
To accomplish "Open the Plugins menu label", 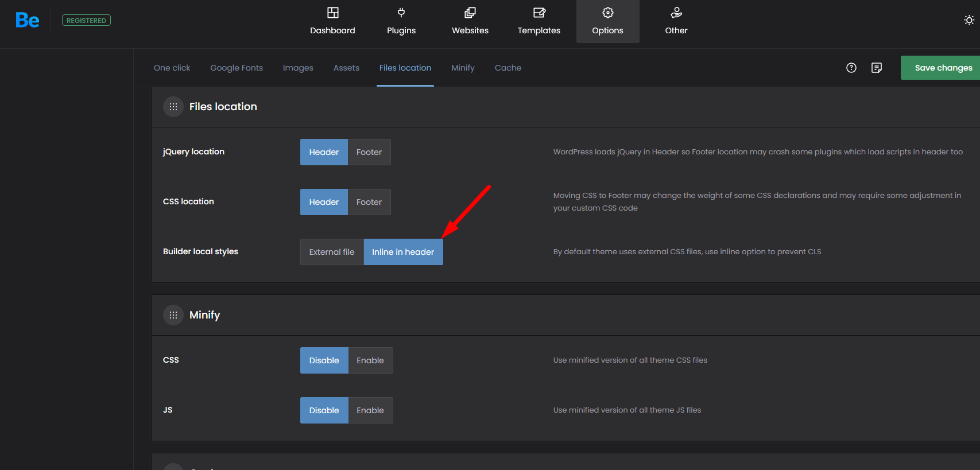I will coord(401,30).
